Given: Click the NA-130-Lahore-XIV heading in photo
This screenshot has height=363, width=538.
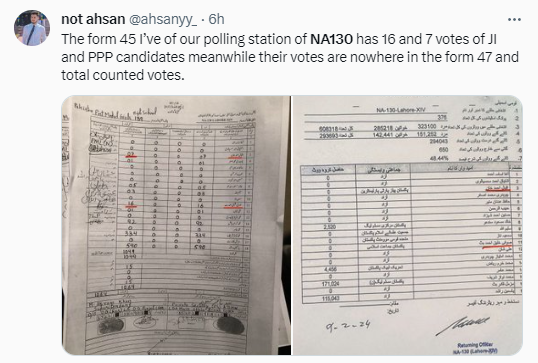Looking at the screenshot, I should [x=400, y=110].
